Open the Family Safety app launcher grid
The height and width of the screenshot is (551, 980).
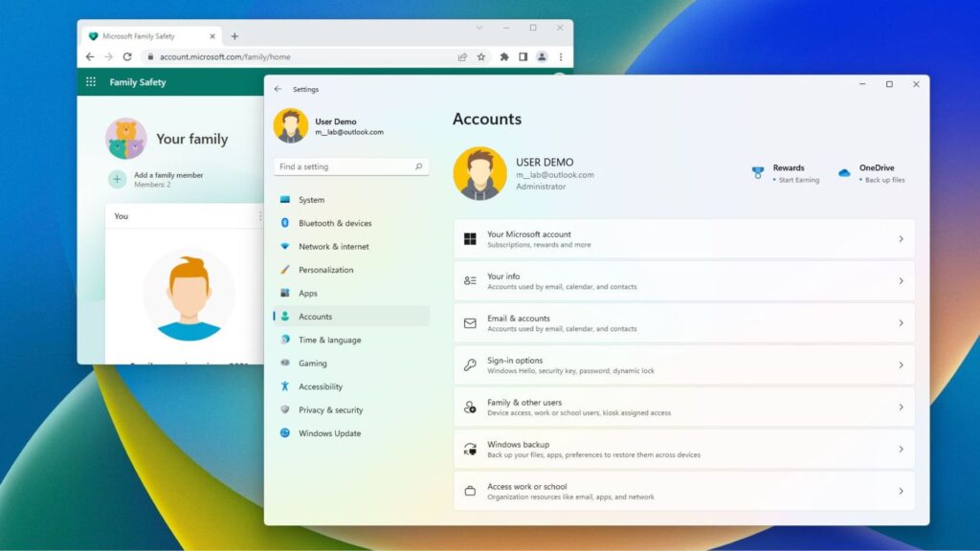coord(91,82)
